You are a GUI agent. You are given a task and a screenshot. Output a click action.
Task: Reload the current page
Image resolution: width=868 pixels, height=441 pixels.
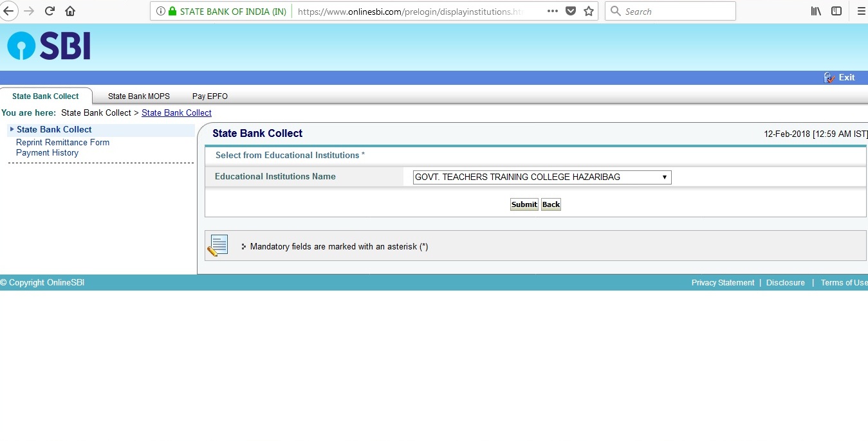click(50, 11)
